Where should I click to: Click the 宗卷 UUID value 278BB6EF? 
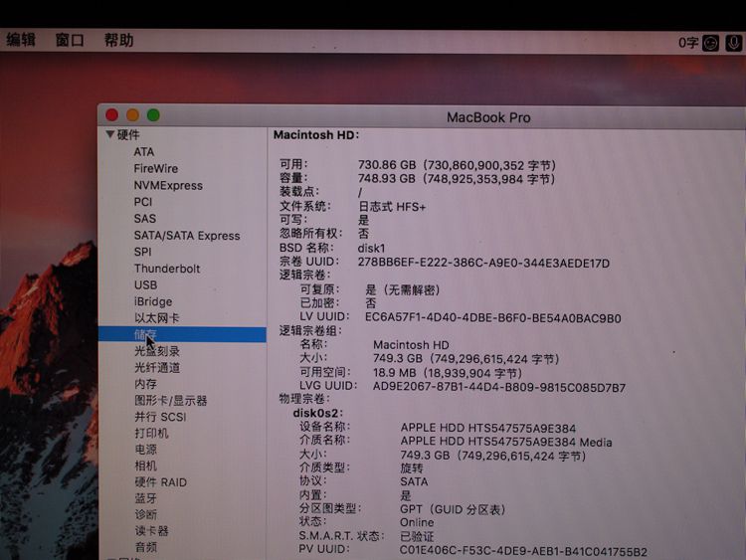(483, 264)
